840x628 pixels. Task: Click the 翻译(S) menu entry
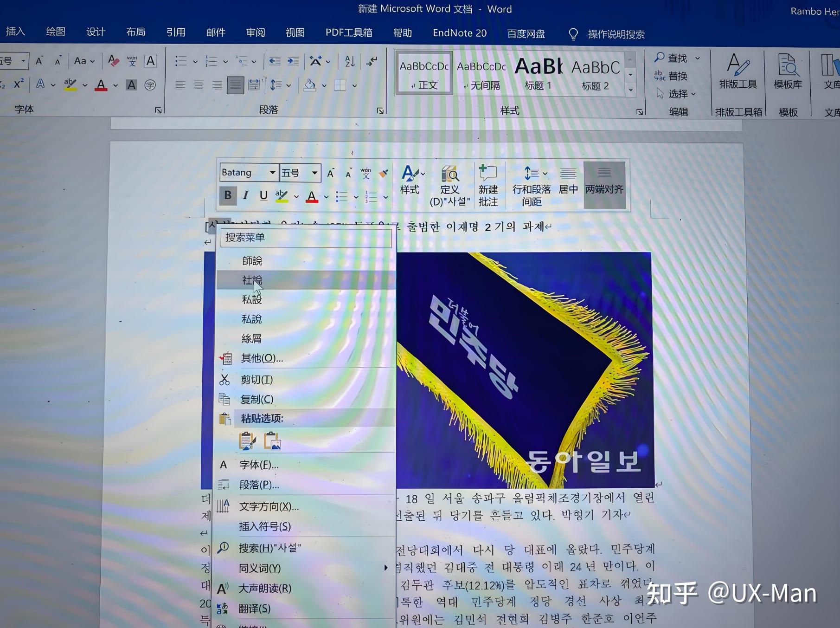click(304, 609)
